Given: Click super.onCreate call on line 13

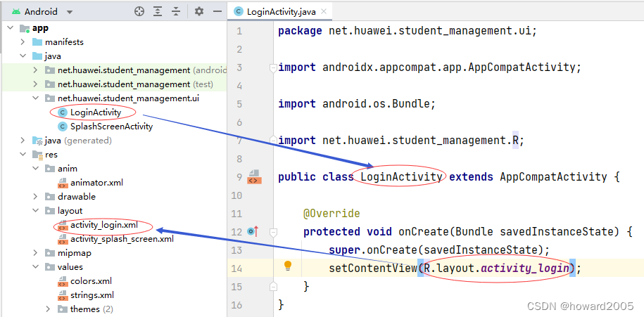Looking at the screenshot, I should 439,250.
